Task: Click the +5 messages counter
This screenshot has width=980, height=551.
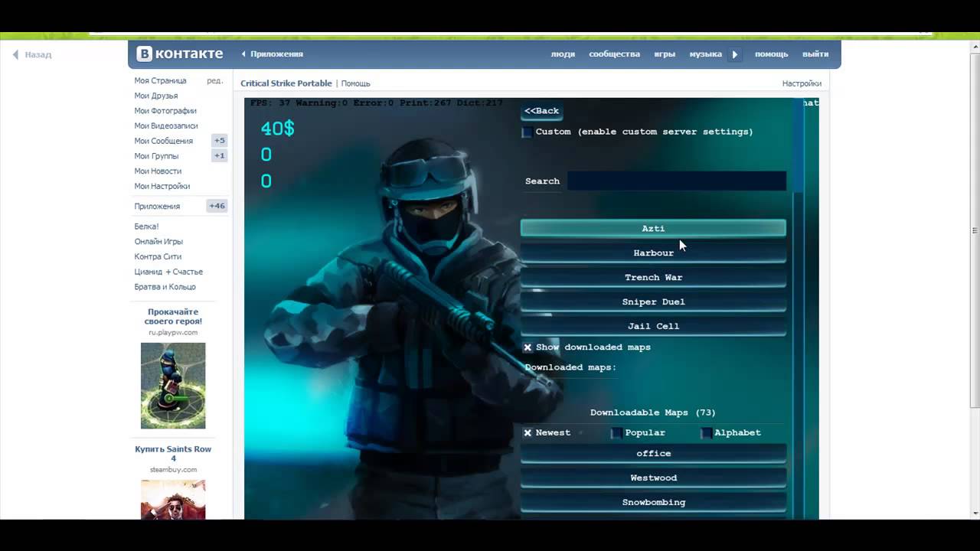Action: click(220, 141)
